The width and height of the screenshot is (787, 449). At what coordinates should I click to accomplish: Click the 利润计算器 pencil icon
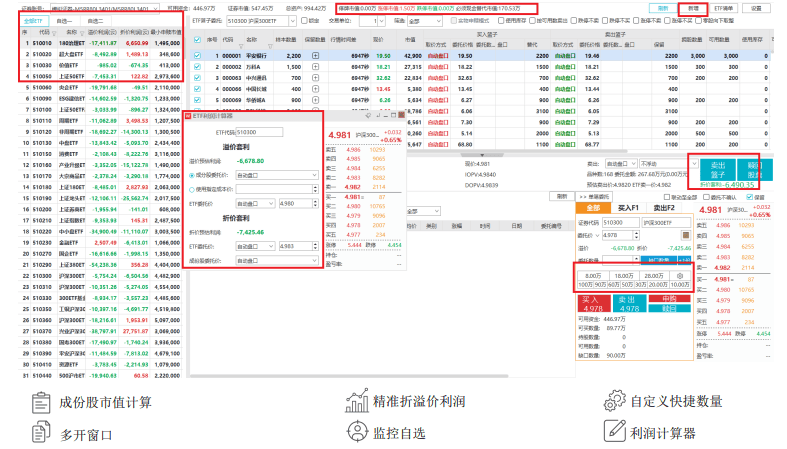pyautogui.click(x=614, y=431)
